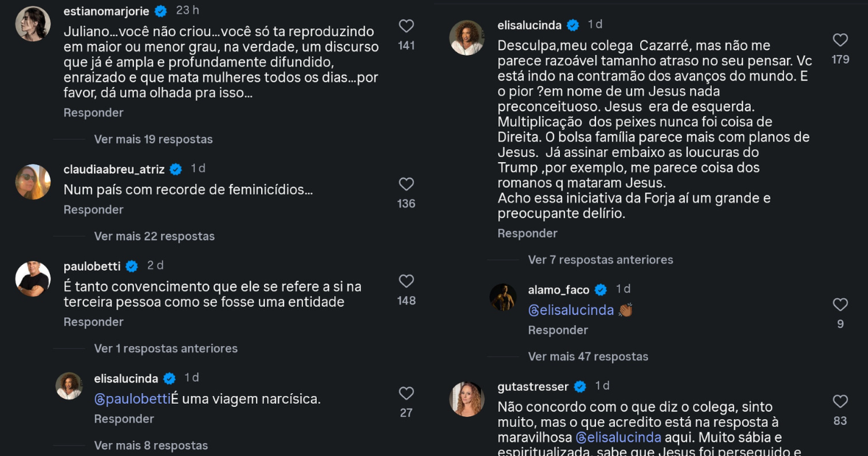Expand 'Ver mais 8 respostas'

coord(150,445)
